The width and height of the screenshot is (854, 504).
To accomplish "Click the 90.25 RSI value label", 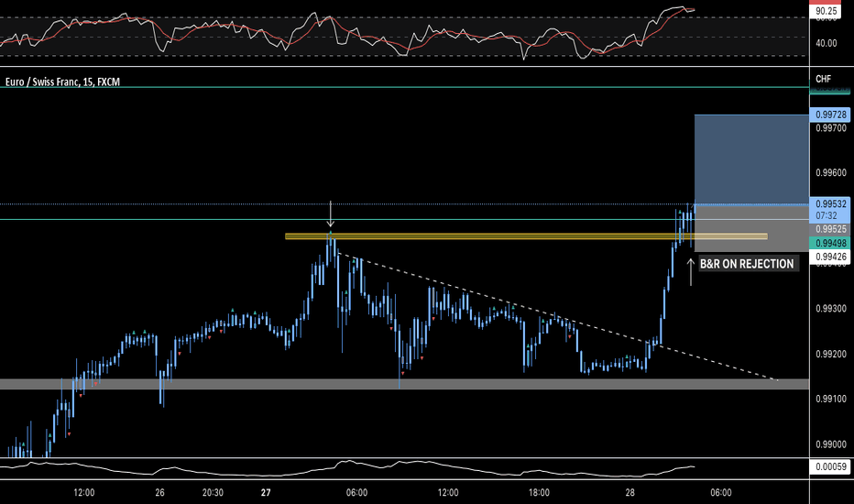I will [827, 11].
